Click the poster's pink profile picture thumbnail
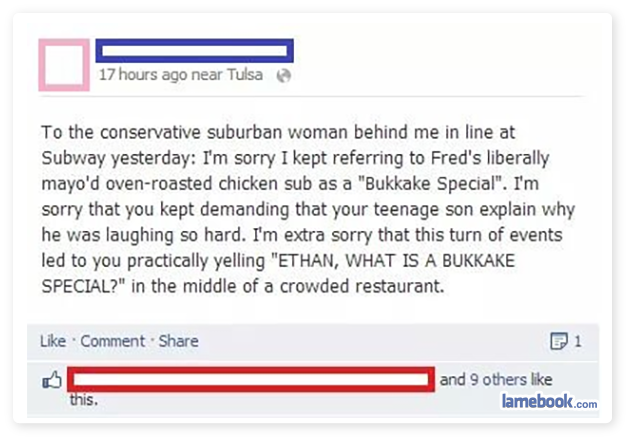 point(65,64)
